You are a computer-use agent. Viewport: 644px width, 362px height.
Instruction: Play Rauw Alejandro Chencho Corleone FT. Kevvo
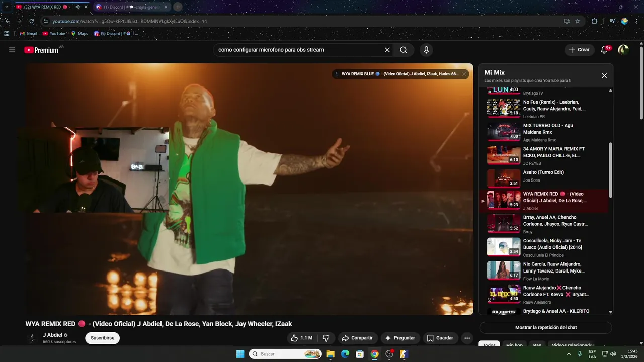[x=546, y=295]
